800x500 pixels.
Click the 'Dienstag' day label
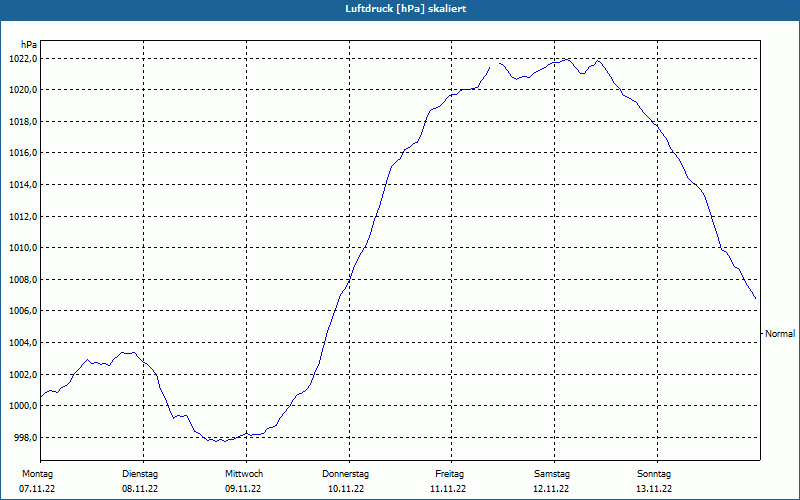140,474
